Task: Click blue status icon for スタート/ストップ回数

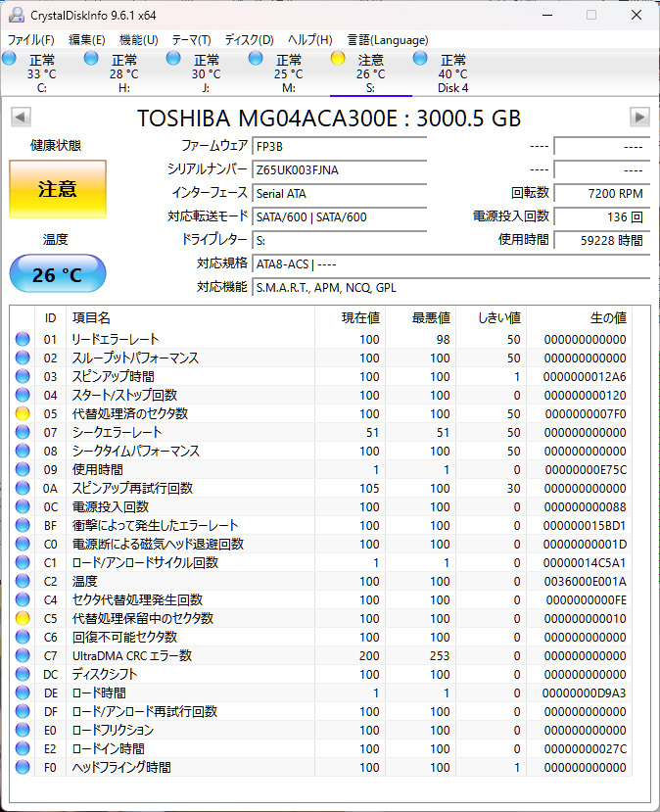Action: pos(23,395)
